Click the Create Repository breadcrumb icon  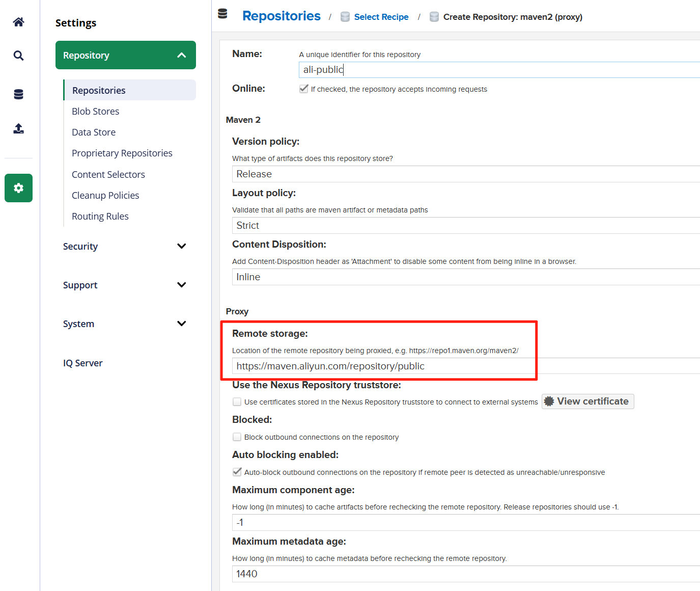(434, 17)
